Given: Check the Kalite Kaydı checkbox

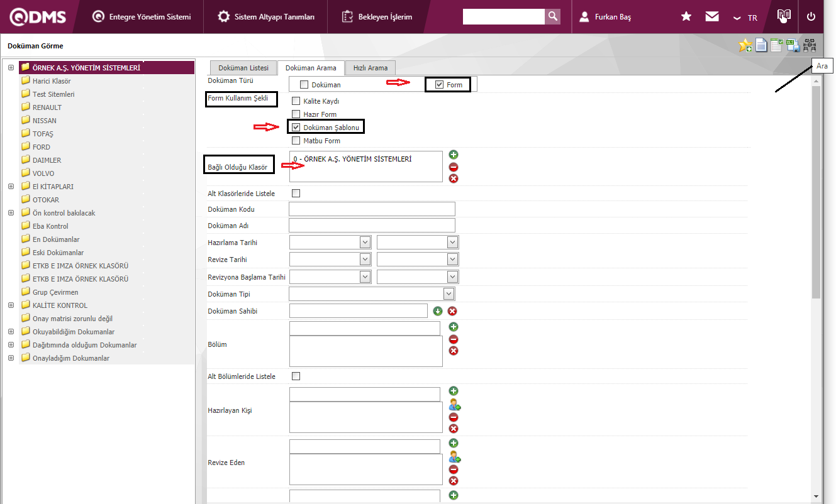Looking at the screenshot, I should click(x=296, y=101).
